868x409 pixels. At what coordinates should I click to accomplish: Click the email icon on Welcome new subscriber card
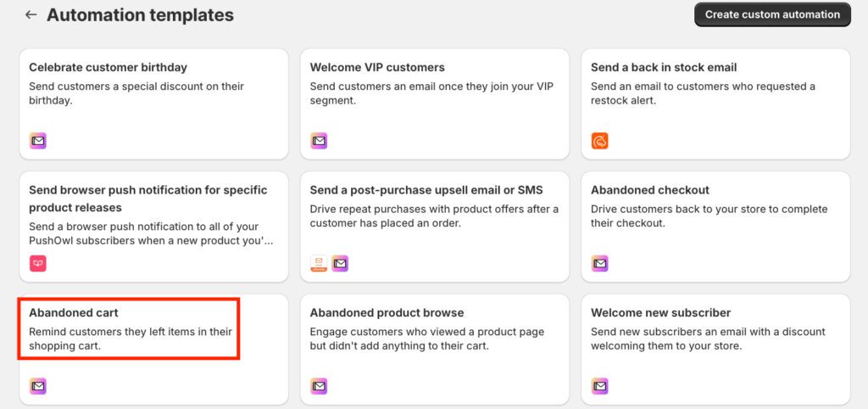coord(599,386)
